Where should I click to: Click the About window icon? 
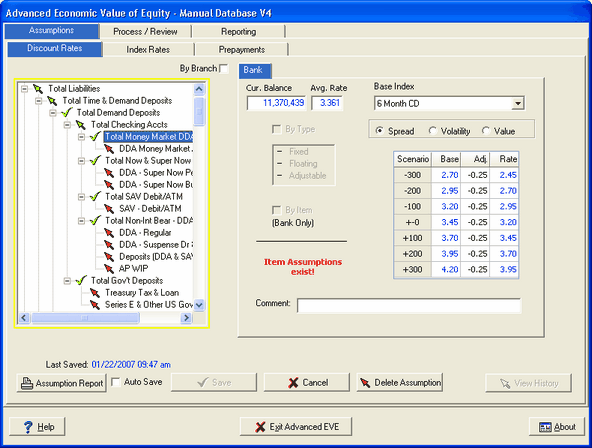545,427
